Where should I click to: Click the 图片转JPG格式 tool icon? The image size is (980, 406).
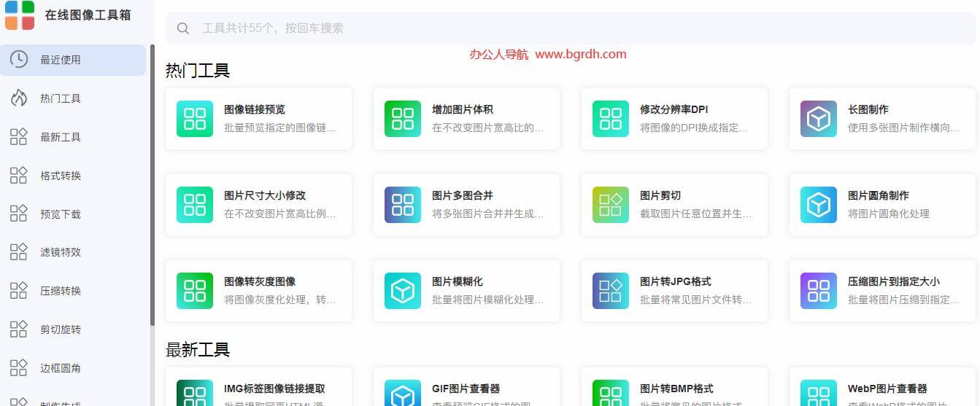(x=611, y=291)
